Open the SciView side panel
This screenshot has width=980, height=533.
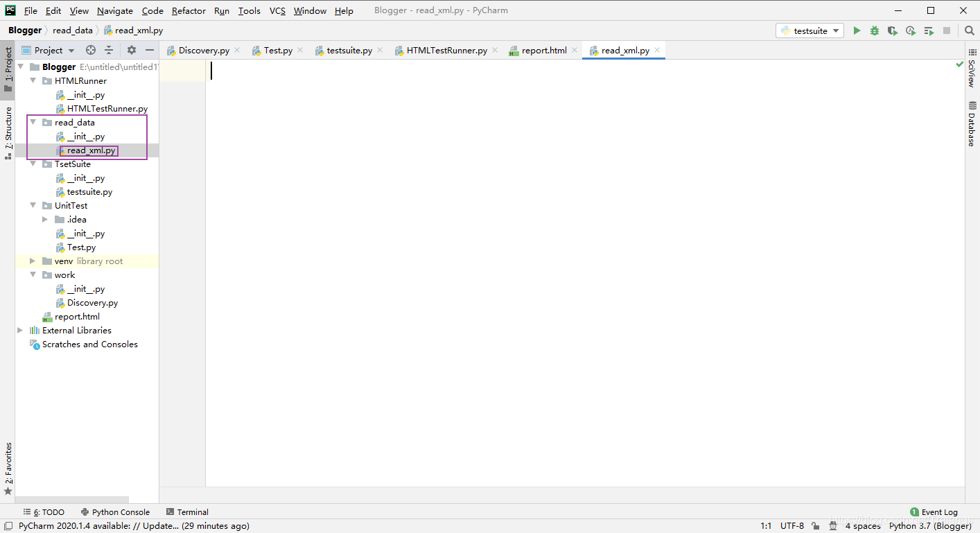pyautogui.click(x=972, y=68)
